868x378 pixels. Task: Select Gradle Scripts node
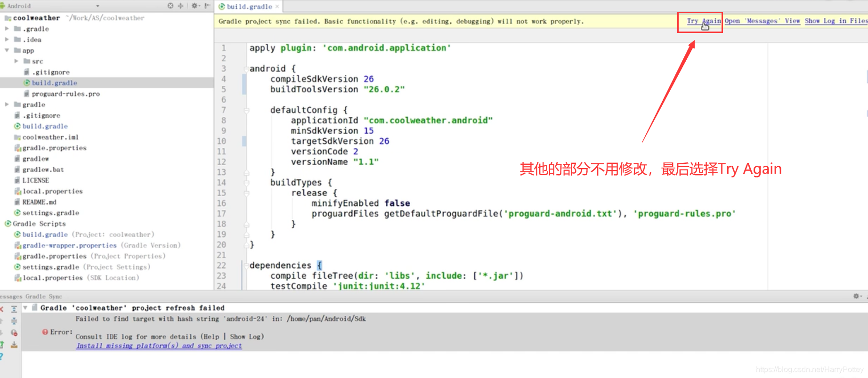(39, 224)
